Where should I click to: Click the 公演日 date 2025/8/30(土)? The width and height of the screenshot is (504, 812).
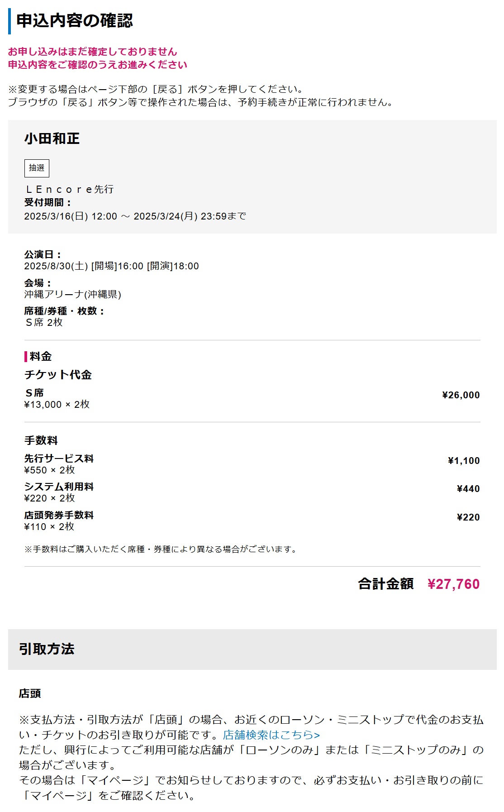56,266
